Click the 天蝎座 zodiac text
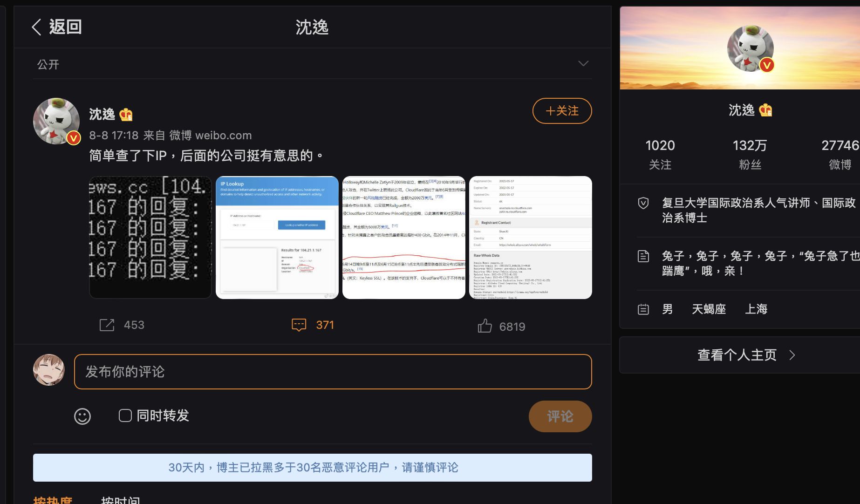This screenshot has width=860, height=504. 709,309
